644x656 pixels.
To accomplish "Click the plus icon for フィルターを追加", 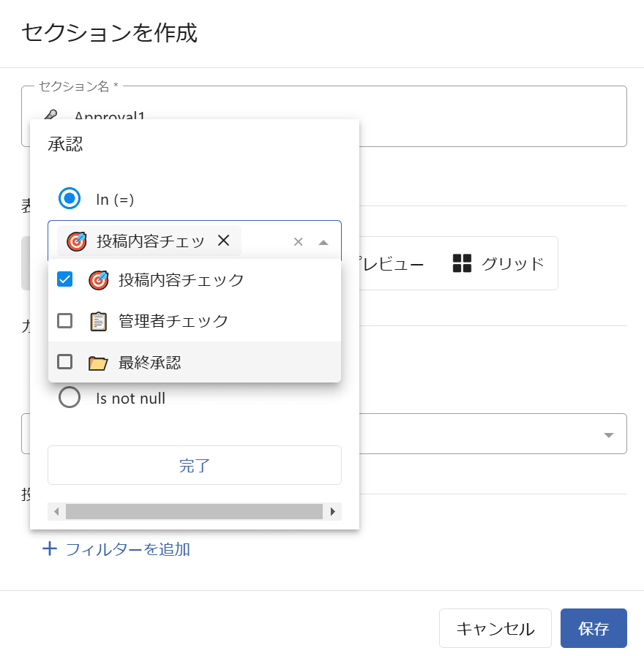I will 50,549.
